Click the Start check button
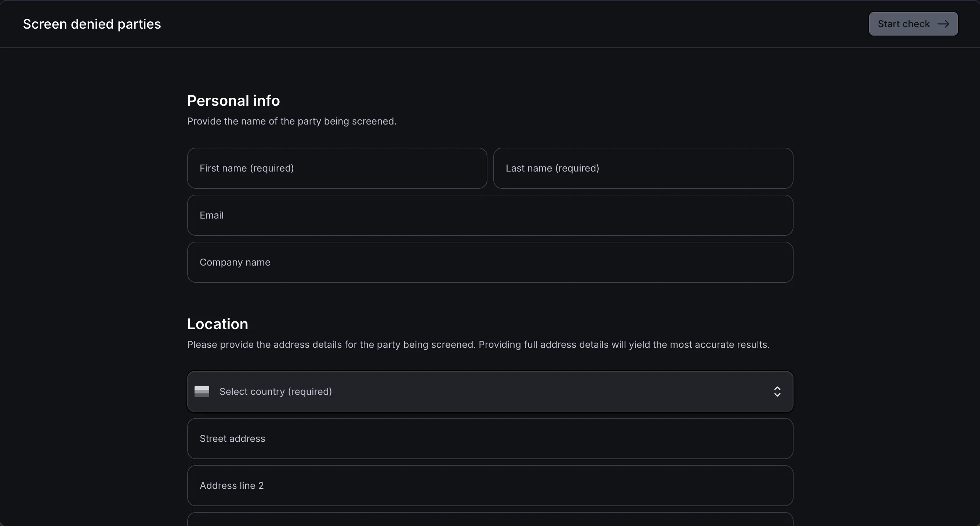This screenshot has height=526, width=980. click(913, 24)
